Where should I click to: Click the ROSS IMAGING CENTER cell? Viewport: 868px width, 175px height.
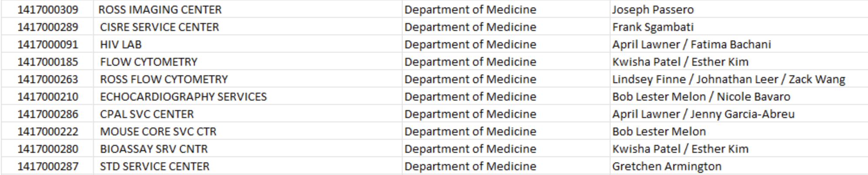point(160,10)
